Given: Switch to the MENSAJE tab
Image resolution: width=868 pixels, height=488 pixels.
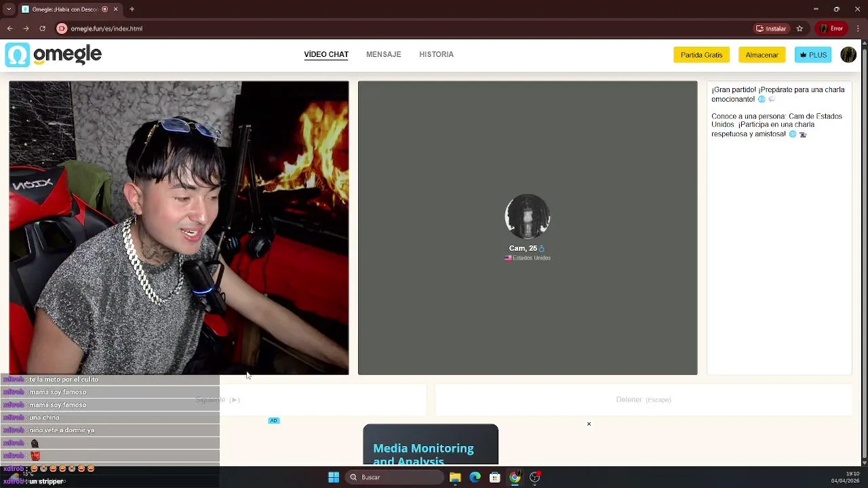Looking at the screenshot, I should click(384, 54).
